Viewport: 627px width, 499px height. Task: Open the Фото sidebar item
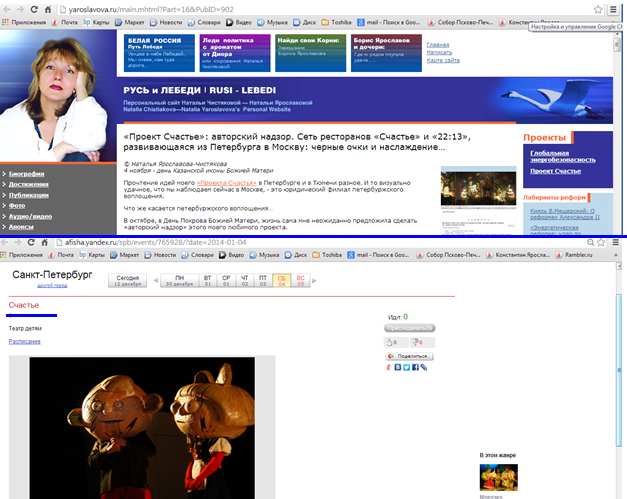(x=17, y=206)
